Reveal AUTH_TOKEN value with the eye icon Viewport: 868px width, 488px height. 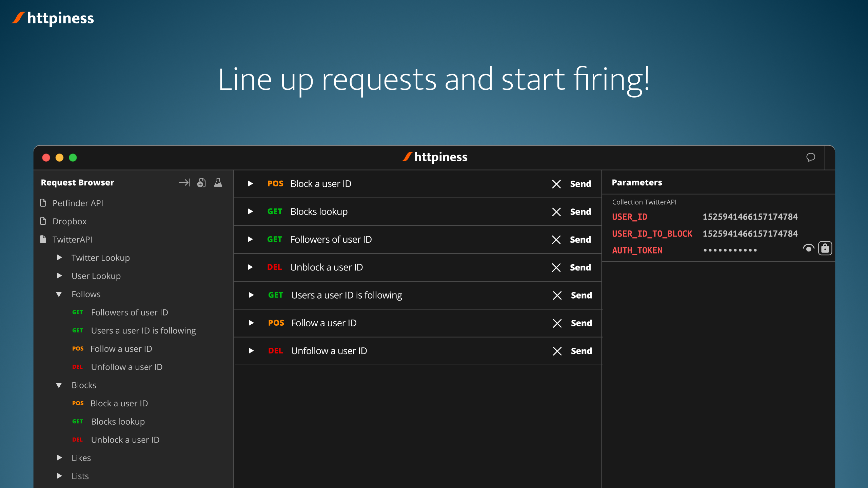(x=808, y=249)
